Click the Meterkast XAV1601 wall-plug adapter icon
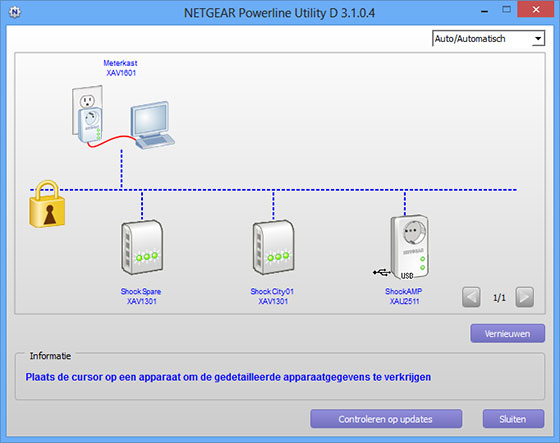The width and height of the screenshot is (560, 443). tap(87, 115)
